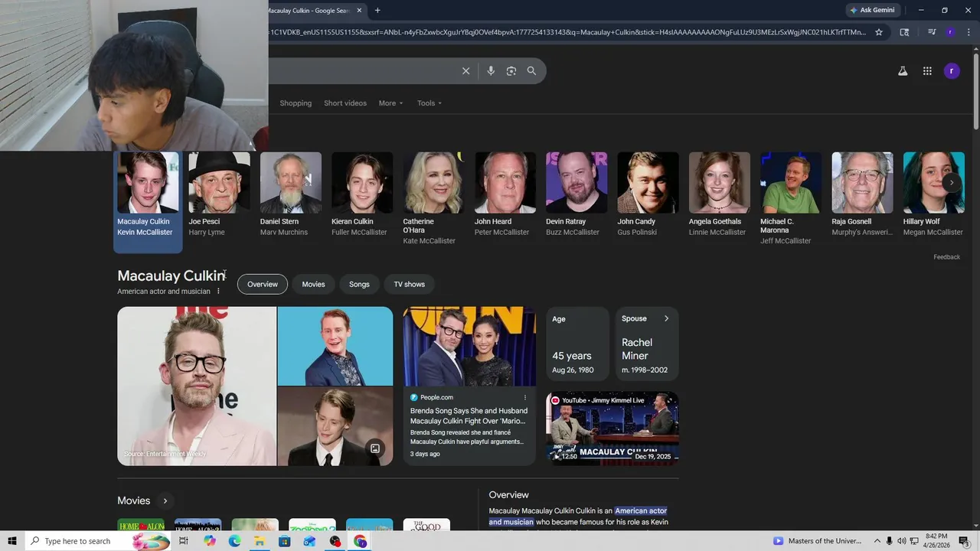Bookmark this page with the star icon
The width and height of the screenshot is (980, 551).
879,32
